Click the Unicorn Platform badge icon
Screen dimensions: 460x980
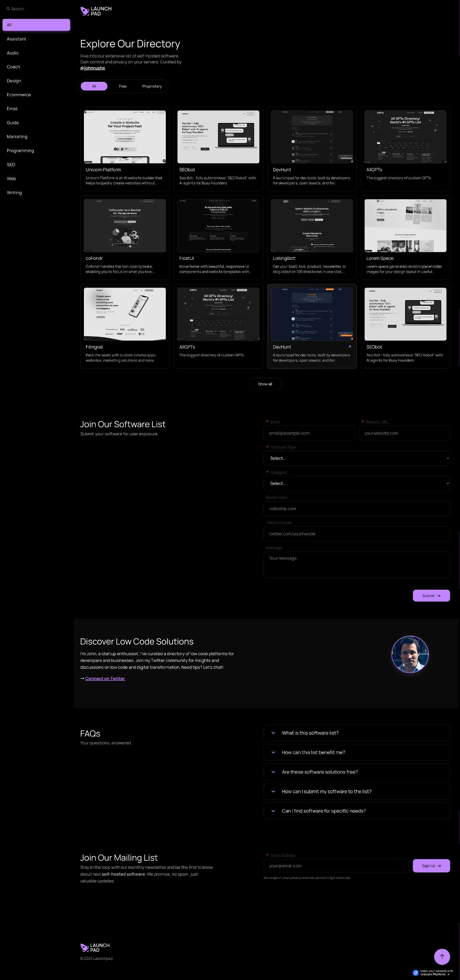click(x=416, y=972)
